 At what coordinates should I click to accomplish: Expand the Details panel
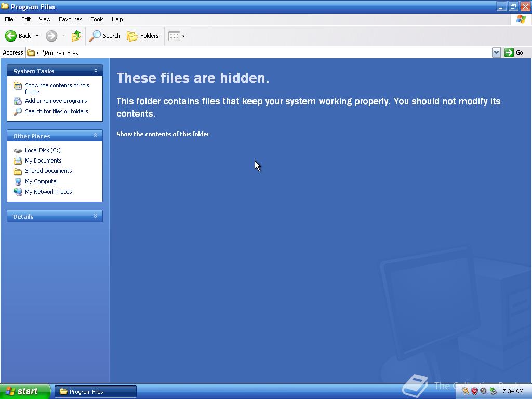[x=96, y=216]
